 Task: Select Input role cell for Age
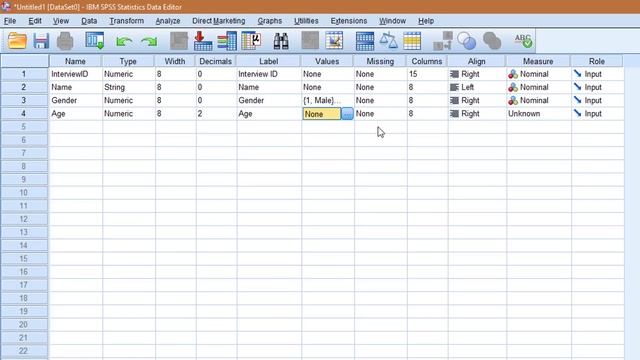[x=597, y=113]
